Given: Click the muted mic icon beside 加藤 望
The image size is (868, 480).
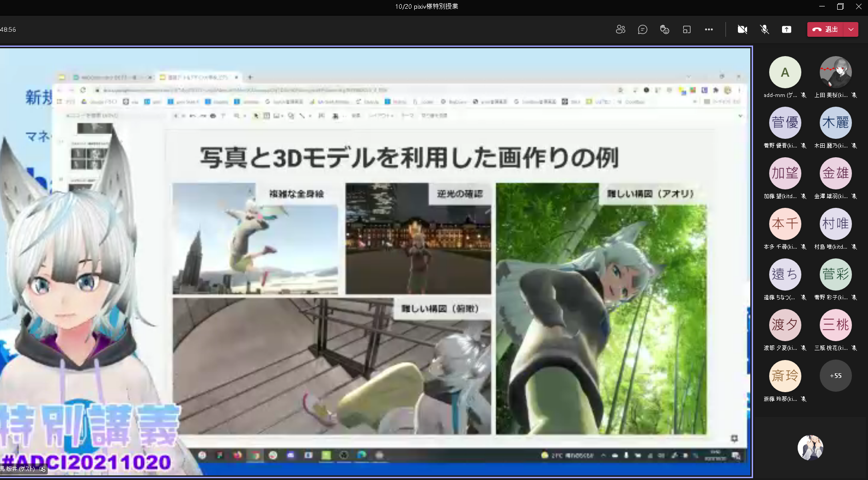Looking at the screenshot, I should (804, 196).
